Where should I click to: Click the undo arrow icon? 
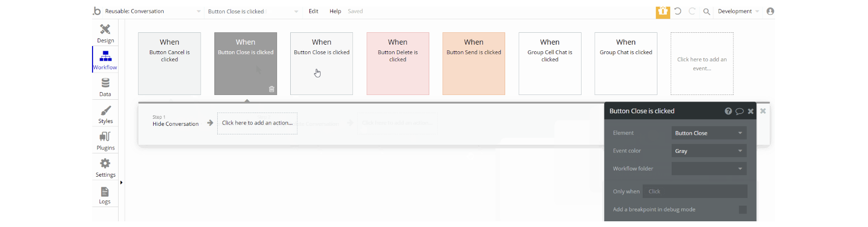(x=678, y=11)
